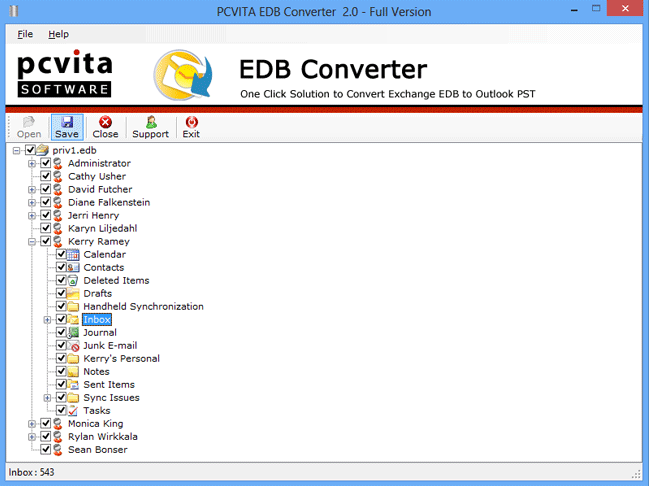Click the Exit power icon
The width and height of the screenshot is (649, 486).
pos(191,122)
